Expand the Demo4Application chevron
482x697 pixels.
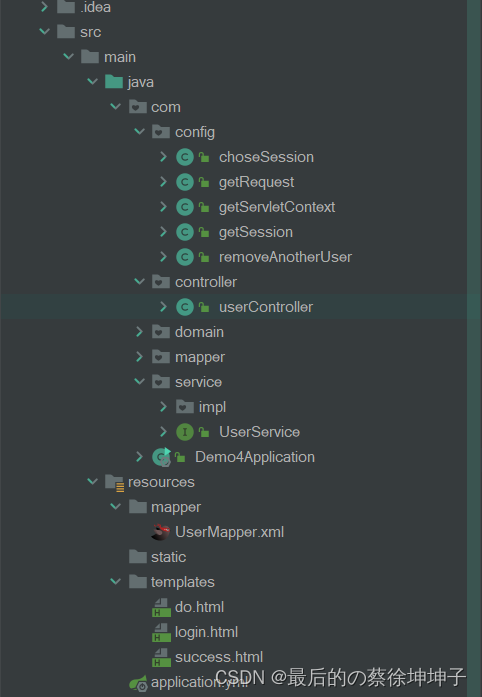[139, 457]
